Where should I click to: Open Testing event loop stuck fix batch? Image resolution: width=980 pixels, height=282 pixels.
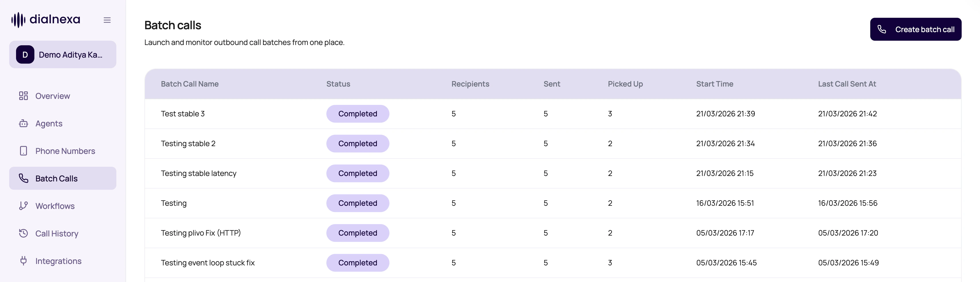click(553, 263)
